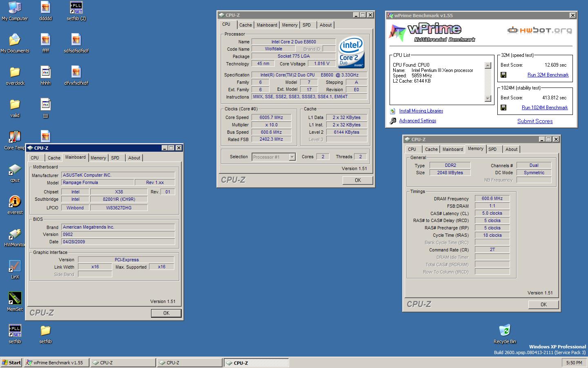The image size is (588, 368).
Task: Click the DRAM Frequency 600.6 MHz field
Action: click(492, 198)
